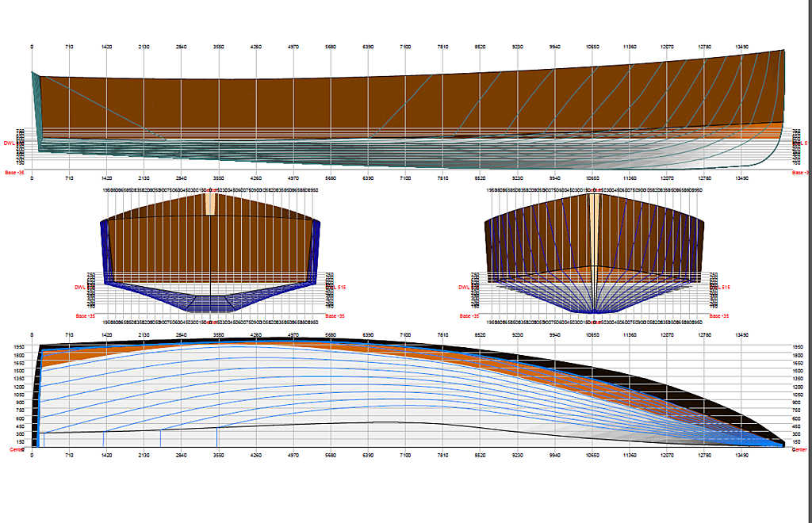Pick station 5680 label below the plan view
812x523 pixels.
pos(331,456)
